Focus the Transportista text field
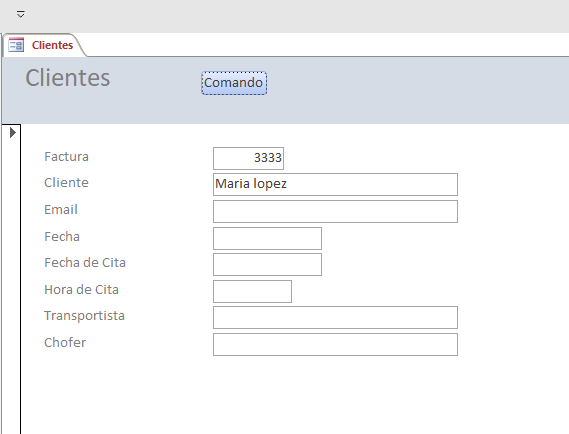The width and height of the screenshot is (569, 434). pos(335,318)
